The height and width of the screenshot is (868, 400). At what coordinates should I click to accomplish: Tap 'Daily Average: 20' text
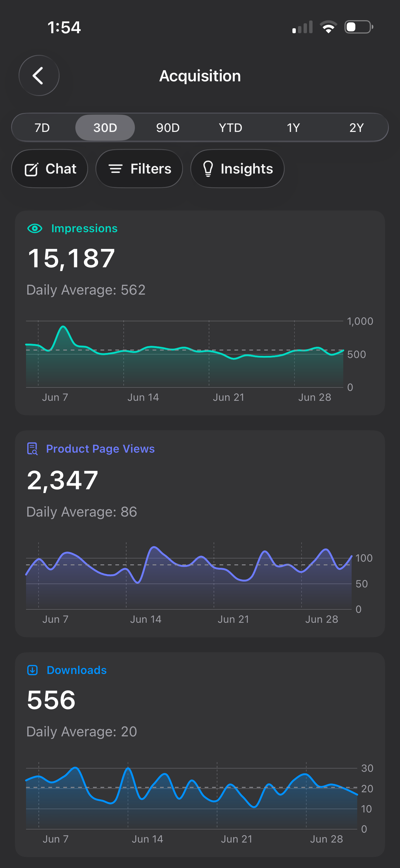(82, 731)
